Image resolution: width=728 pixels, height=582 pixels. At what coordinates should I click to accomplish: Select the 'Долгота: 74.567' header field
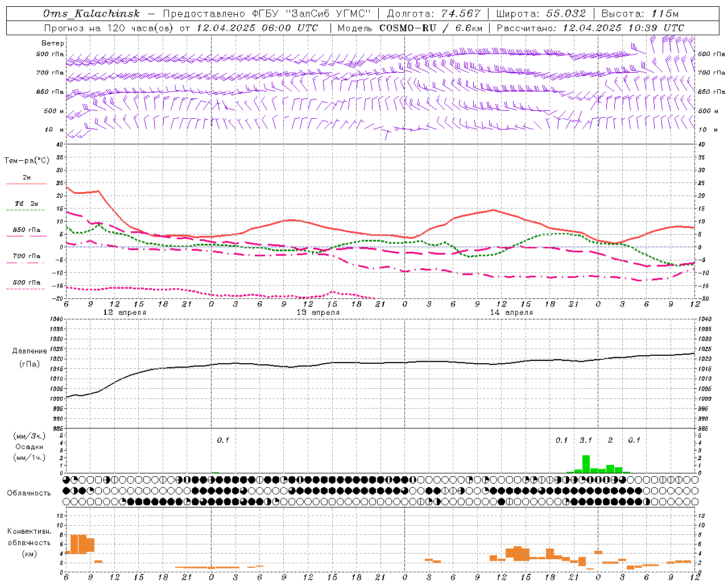[433, 14]
